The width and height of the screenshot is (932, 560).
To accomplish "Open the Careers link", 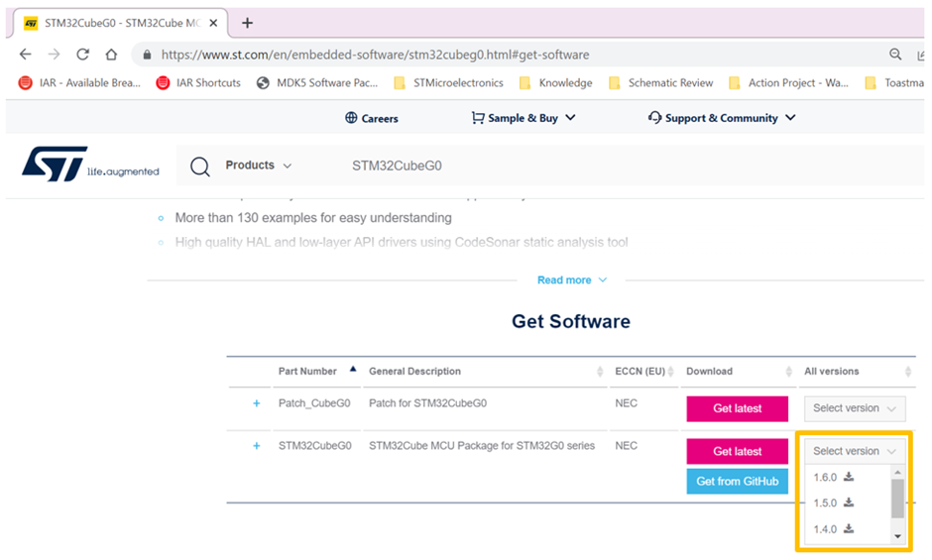I will coord(372,118).
